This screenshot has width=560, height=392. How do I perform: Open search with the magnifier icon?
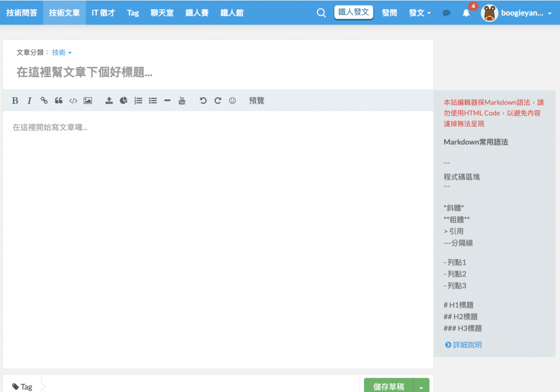point(321,13)
